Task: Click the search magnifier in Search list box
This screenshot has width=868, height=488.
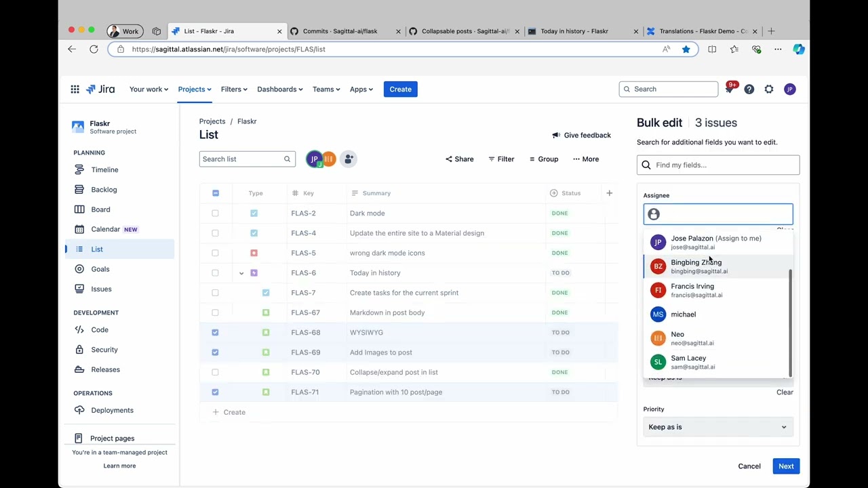Action: [287, 159]
